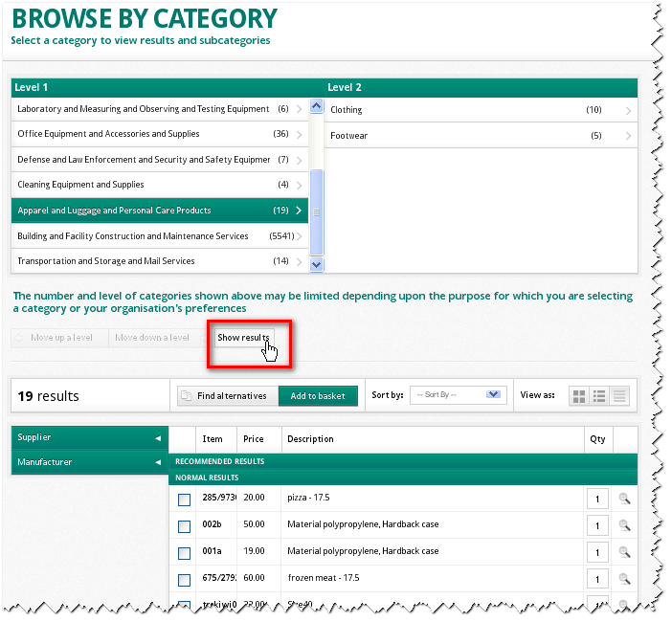Click the Add to basket button
Image resolution: width=672 pixels, height=622 pixels.
318,396
